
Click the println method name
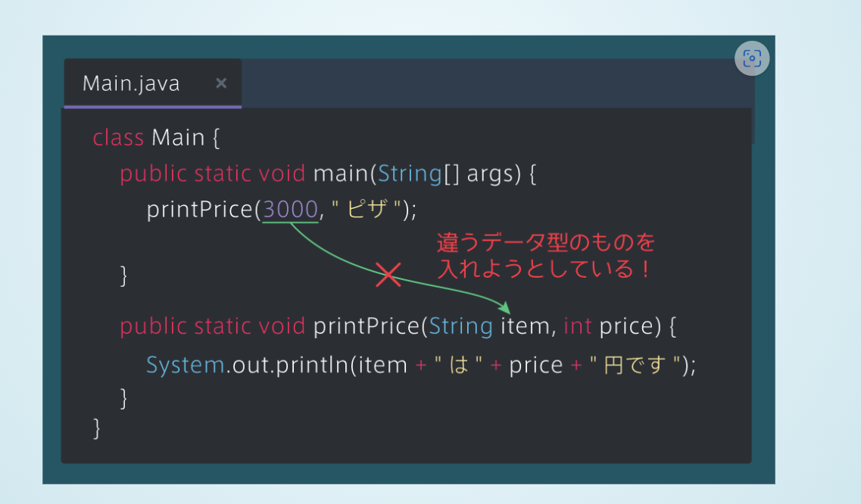click(x=312, y=366)
